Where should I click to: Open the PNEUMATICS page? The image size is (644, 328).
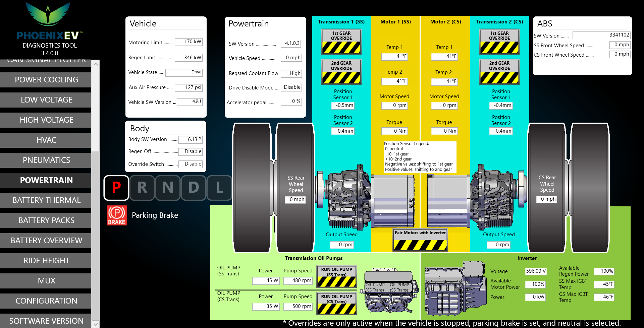coord(46,160)
